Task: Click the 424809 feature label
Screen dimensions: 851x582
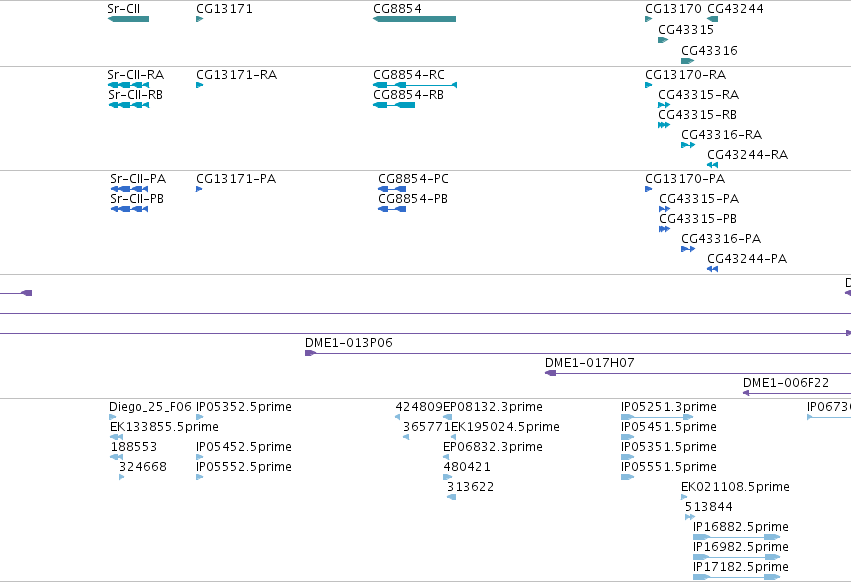Action: (419, 407)
